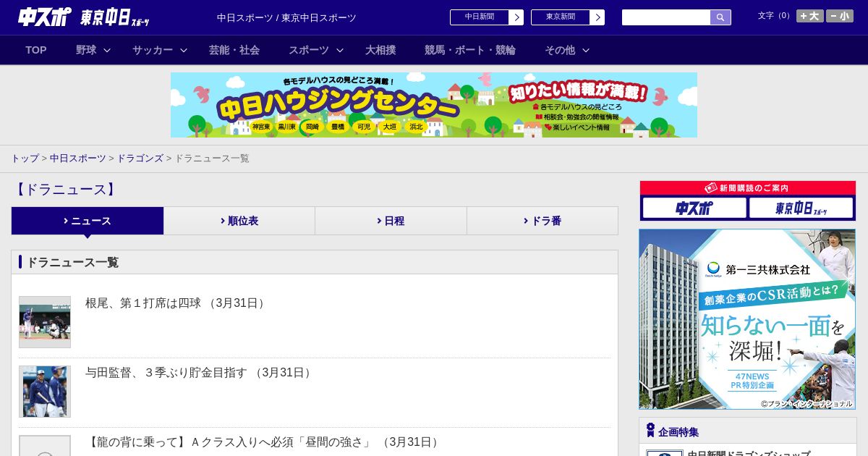The width and height of the screenshot is (868, 456).
Task: Click the thumbnail for the 根尾 article
Action: [45, 322]
